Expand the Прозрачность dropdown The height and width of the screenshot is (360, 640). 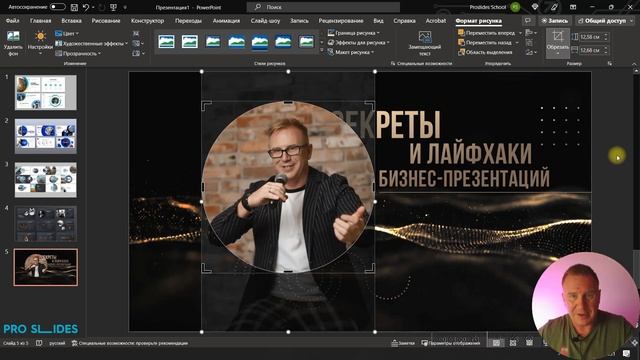tap(78, 53)
